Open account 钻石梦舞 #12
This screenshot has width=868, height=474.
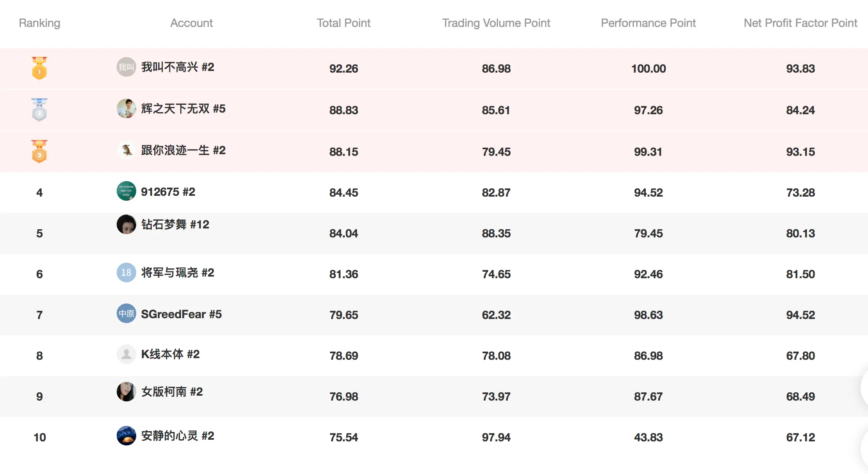click(x=175, y=224)
